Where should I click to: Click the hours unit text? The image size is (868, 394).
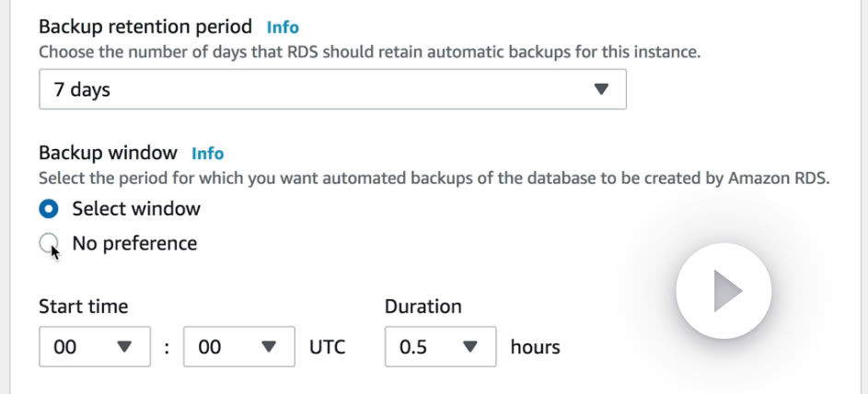click(535, 348)
